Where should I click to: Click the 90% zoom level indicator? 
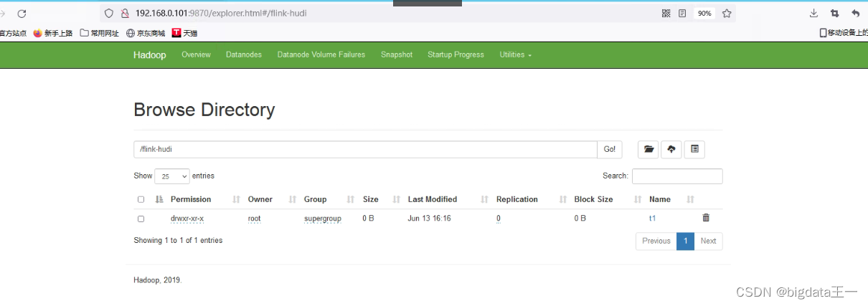[704, 13]
